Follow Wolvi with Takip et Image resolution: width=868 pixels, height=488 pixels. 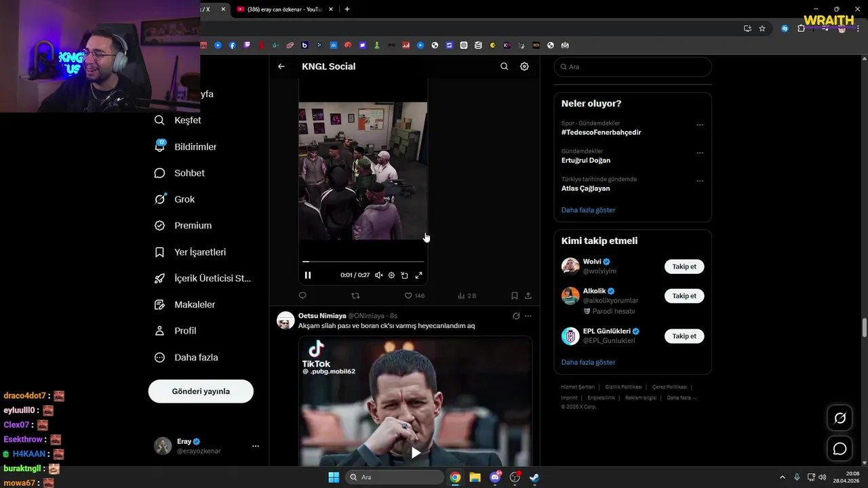[x=684, y=266]
